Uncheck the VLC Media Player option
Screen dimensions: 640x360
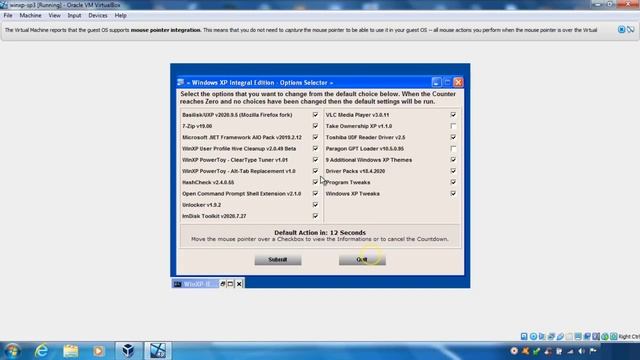coord(453,115)
